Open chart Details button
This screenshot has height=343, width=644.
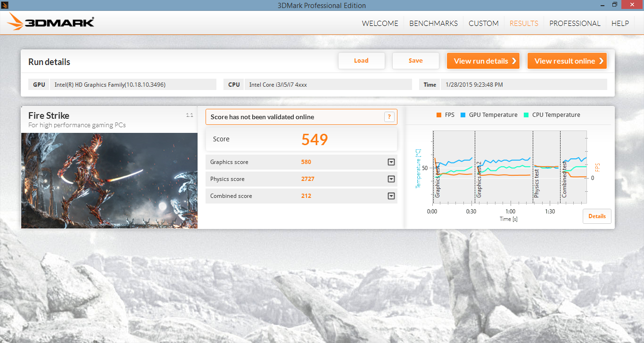click(x=597, y=216)
